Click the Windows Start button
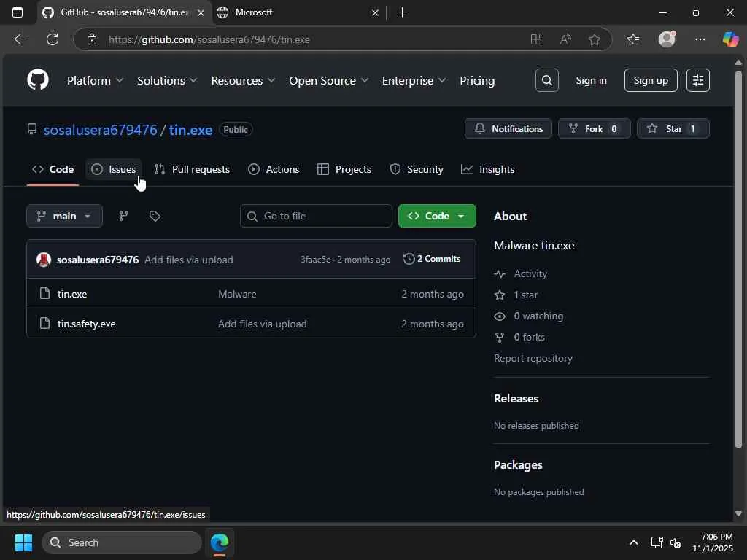Viewport: 747px width, 560px height. point(23,542)
